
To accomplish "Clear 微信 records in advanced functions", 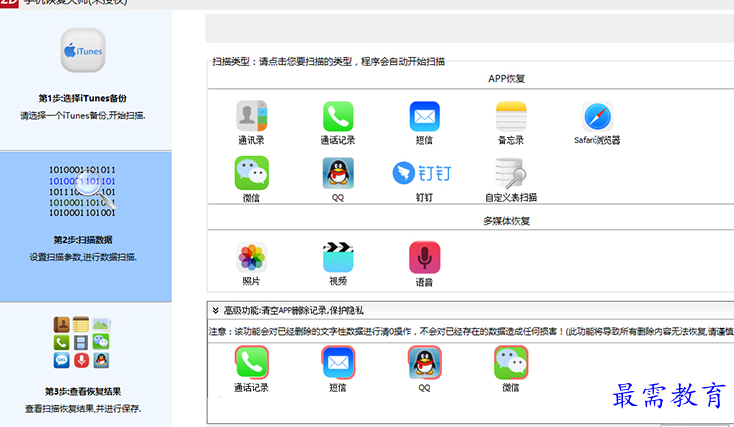I will [x=511, y=362].
